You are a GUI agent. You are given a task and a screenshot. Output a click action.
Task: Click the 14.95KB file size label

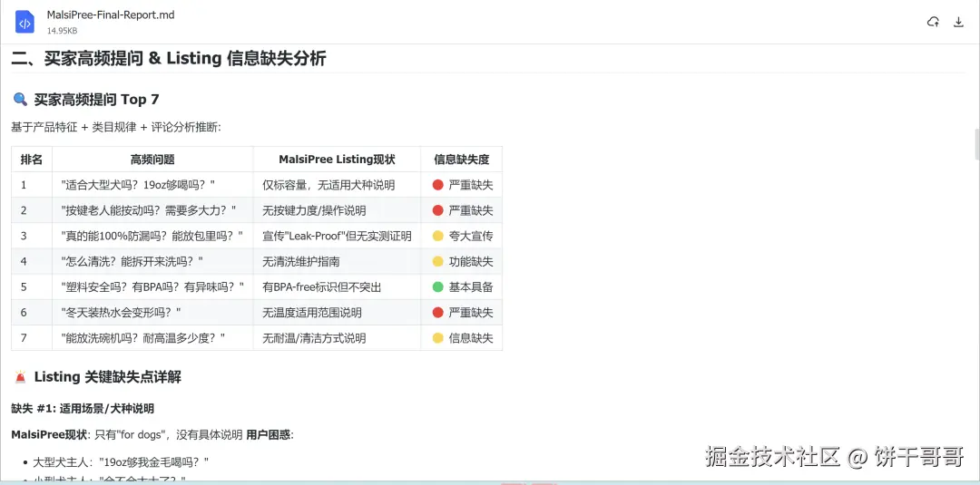(x=62, y=30)
